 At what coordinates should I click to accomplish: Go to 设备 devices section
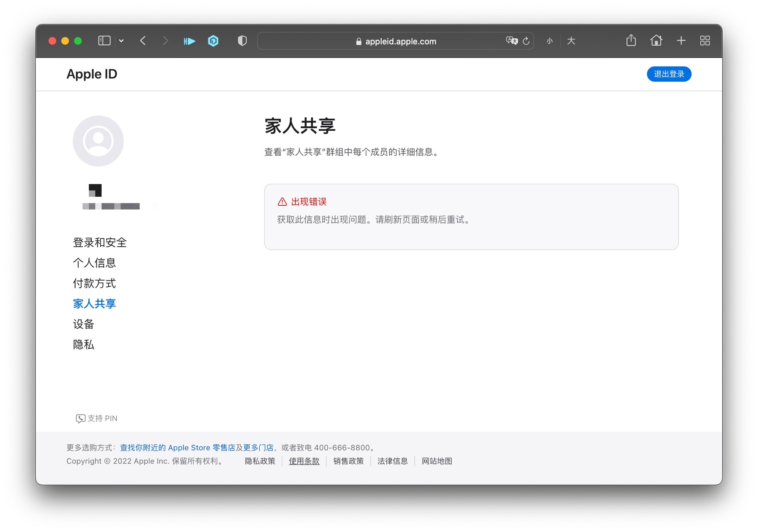(x=84, y=324)
